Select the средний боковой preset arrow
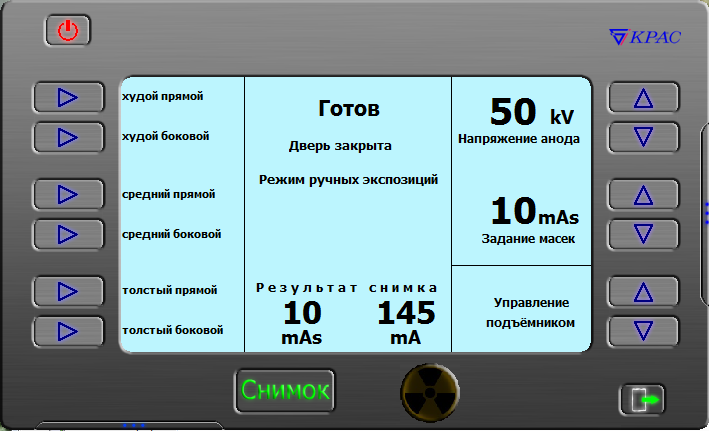The image size is (709, 431). [68, 234]
